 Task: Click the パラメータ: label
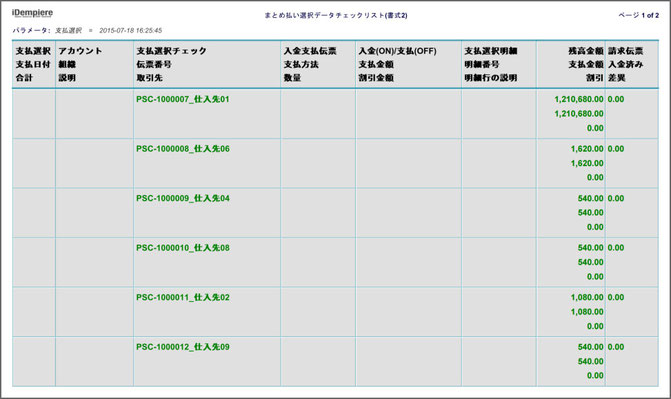32,30
